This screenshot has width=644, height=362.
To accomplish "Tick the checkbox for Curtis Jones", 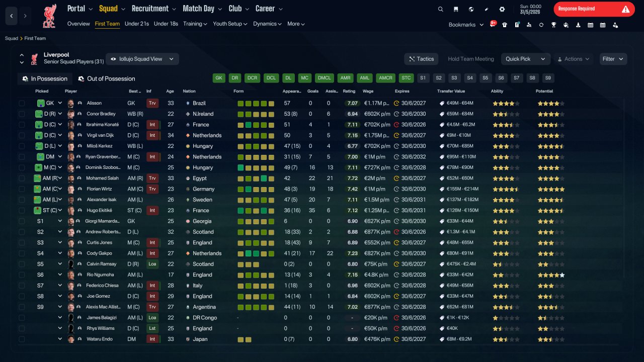I will point(22,242).
